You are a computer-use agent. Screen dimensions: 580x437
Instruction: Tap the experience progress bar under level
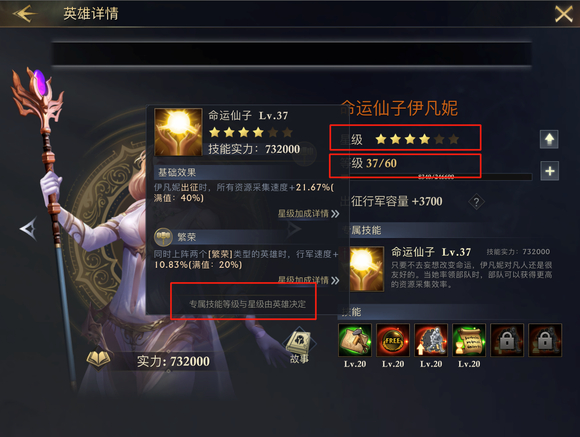pyautogui.click(x=436, y=177)
